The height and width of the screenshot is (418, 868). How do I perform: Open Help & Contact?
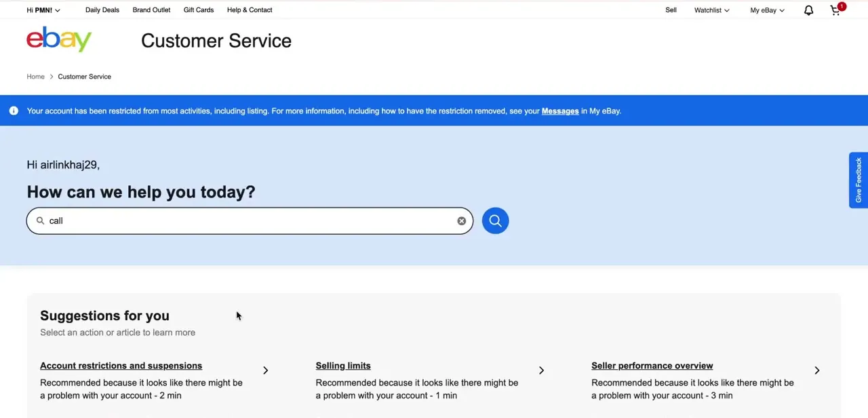(250, 10)
